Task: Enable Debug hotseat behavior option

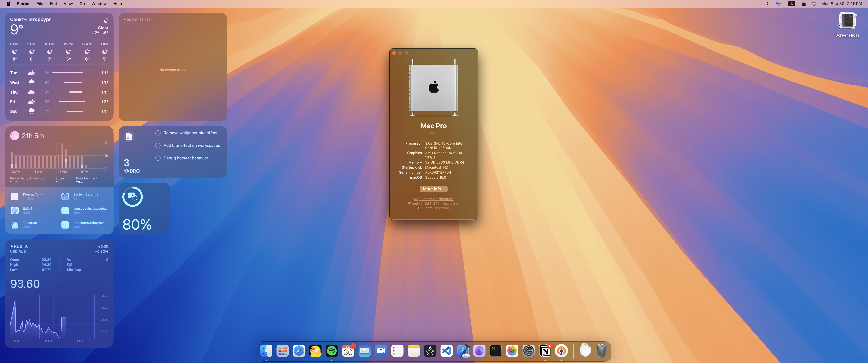Action: click(x=158, y=158)
